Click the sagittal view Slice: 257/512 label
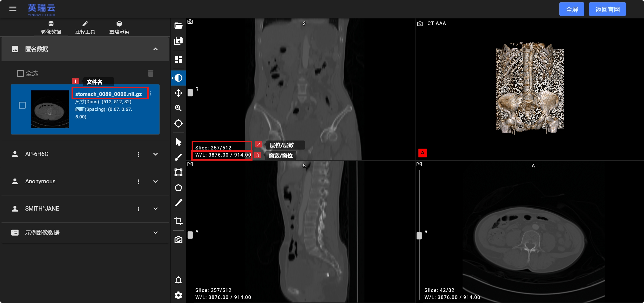 tap(213, 290)
